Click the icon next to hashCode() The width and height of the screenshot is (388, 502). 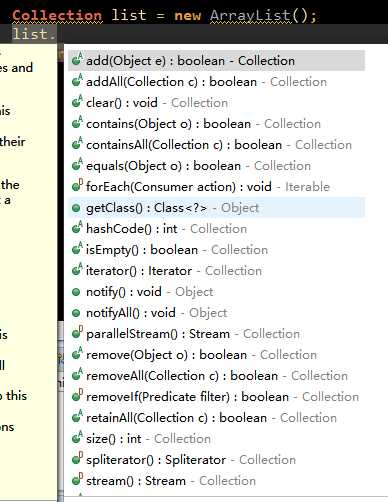point(77,227)
